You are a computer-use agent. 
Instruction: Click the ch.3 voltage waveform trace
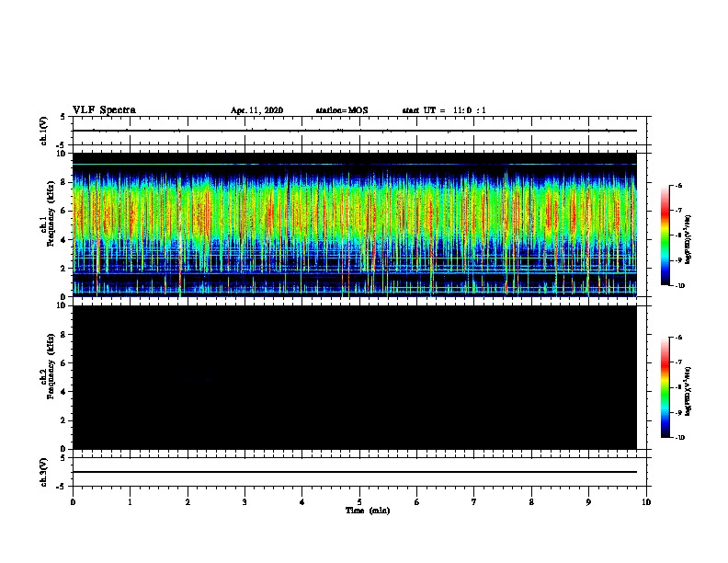(354, 472)
